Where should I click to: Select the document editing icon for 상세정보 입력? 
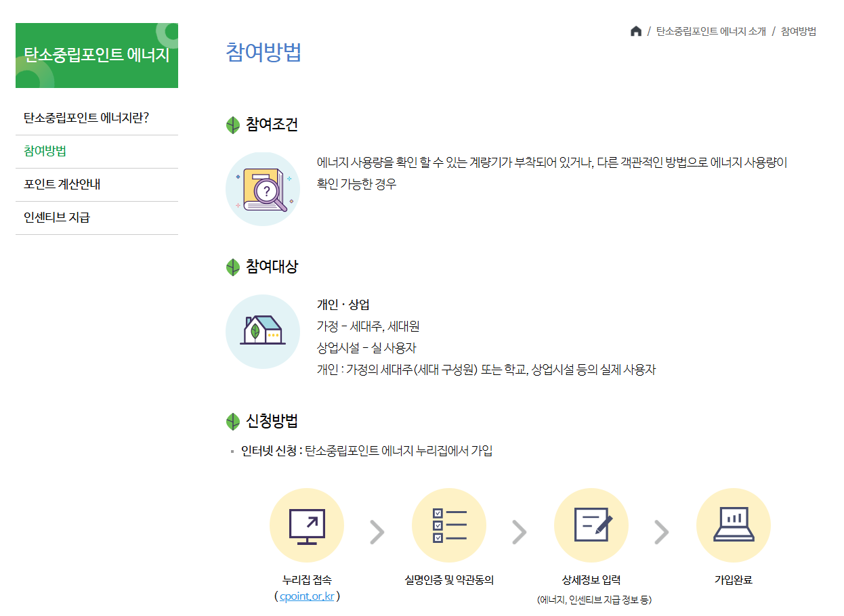click(591, 525)
